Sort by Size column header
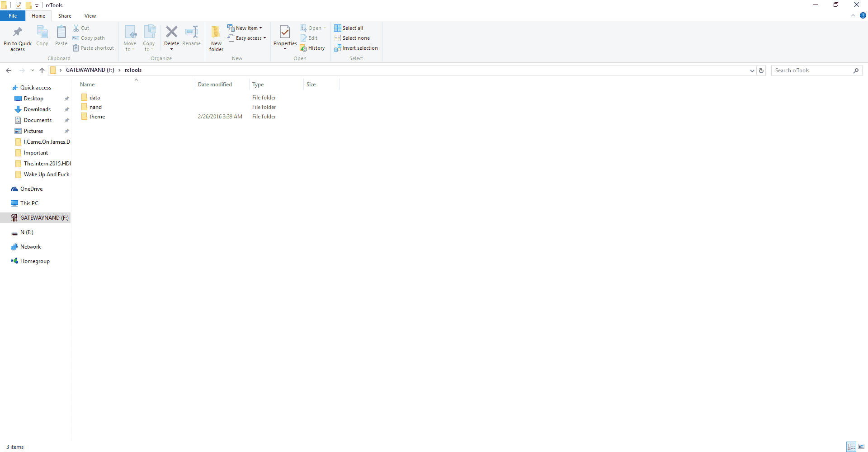 point(321,85)
